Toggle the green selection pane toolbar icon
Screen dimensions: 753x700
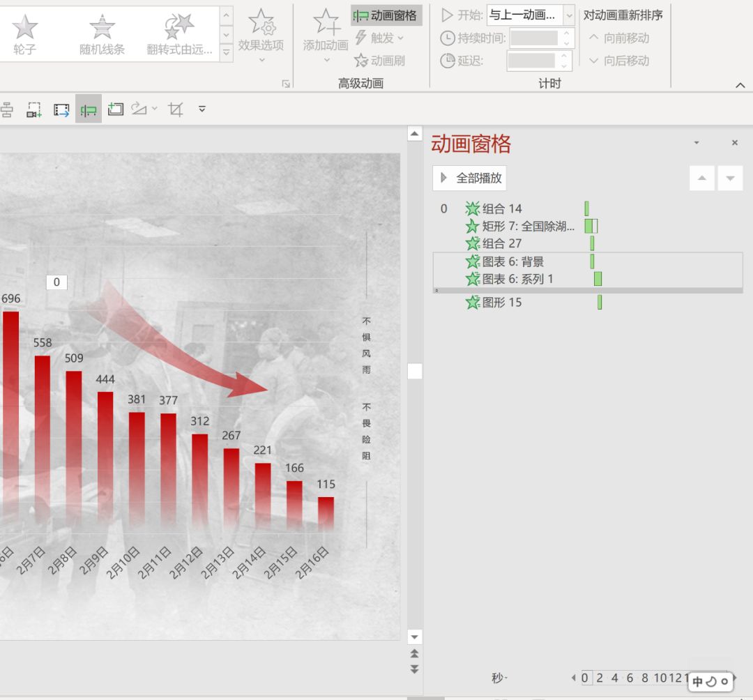point(89,110)
